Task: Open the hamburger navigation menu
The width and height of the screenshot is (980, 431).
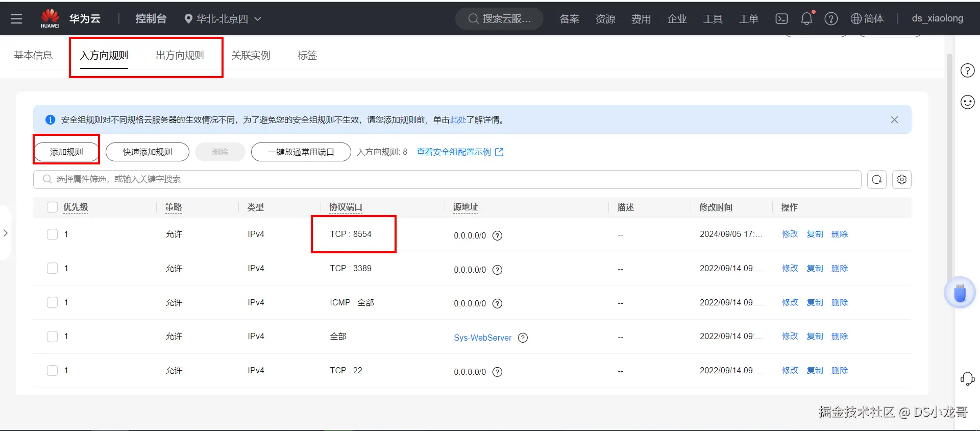Action: (x=16, y=19)
